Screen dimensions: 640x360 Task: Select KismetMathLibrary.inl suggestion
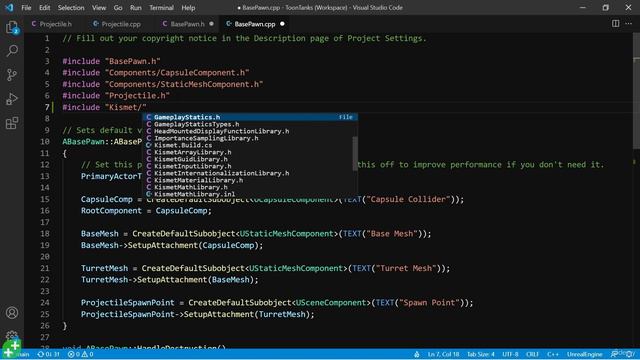[x=247, y=194]
